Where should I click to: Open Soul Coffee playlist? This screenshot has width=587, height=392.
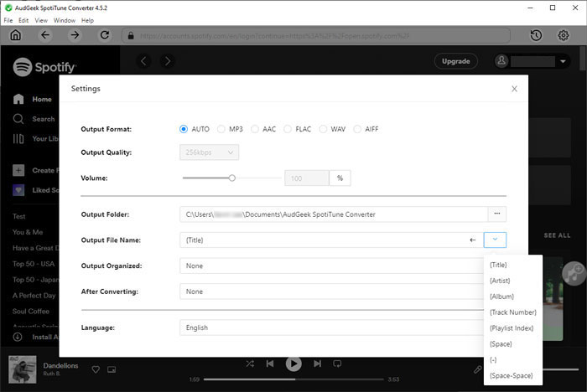(x=31, y=312)
